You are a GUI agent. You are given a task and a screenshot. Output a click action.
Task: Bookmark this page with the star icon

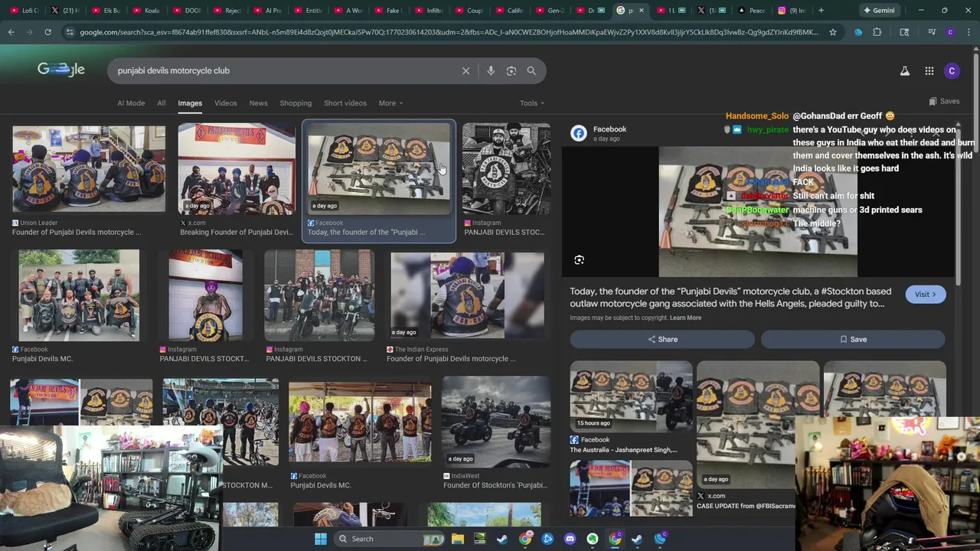click(x=833, y=32)
